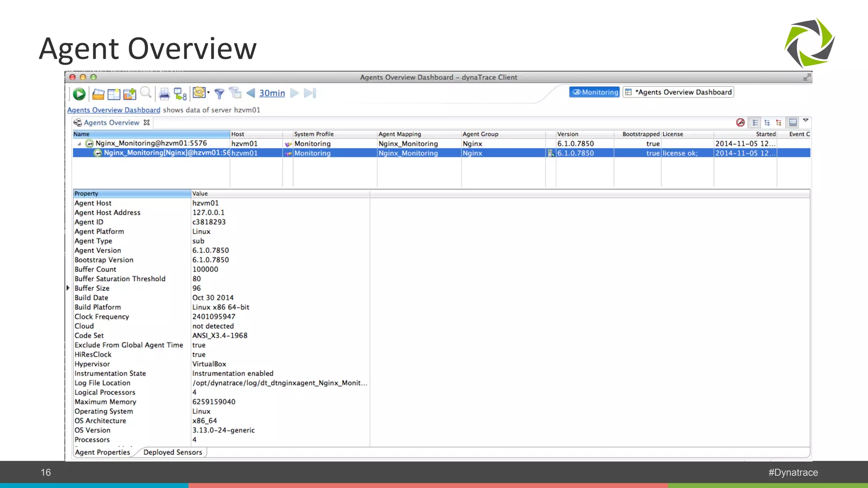Click the Bootstrapped column header
Viewport: 868px width, 488px height.
click(x=637, y=134)
